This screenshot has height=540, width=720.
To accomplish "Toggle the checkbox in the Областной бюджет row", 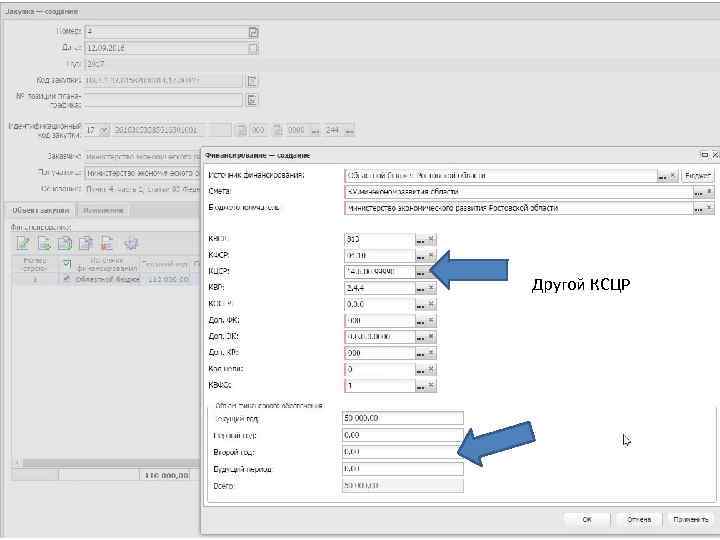I will [67, 279].
